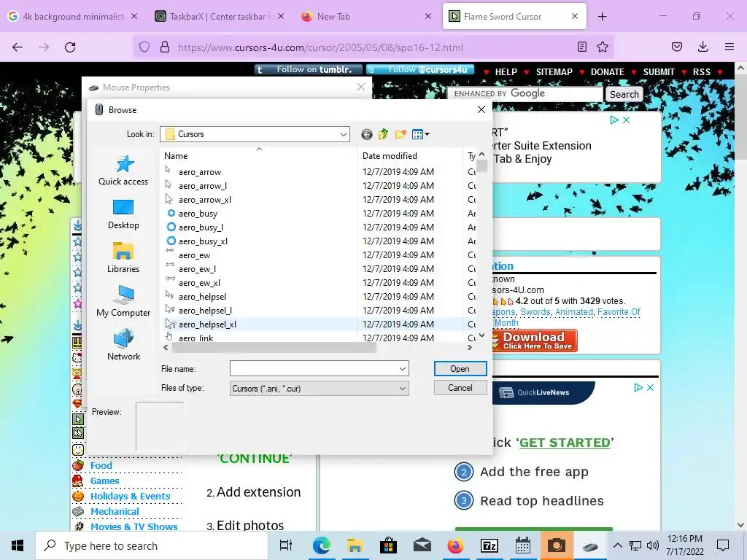Click the Open button

(x=460, y=368)
